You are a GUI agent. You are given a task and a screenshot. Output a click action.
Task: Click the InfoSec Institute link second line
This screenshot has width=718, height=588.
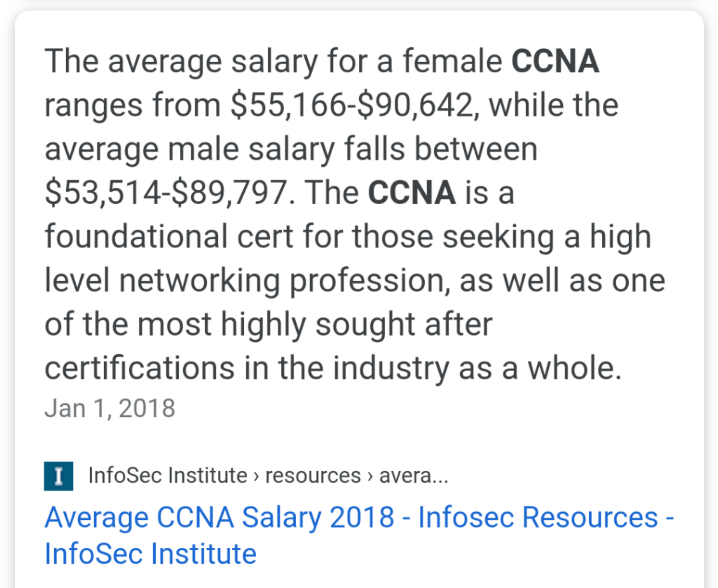pyautogui.click(x=151, y=553)
